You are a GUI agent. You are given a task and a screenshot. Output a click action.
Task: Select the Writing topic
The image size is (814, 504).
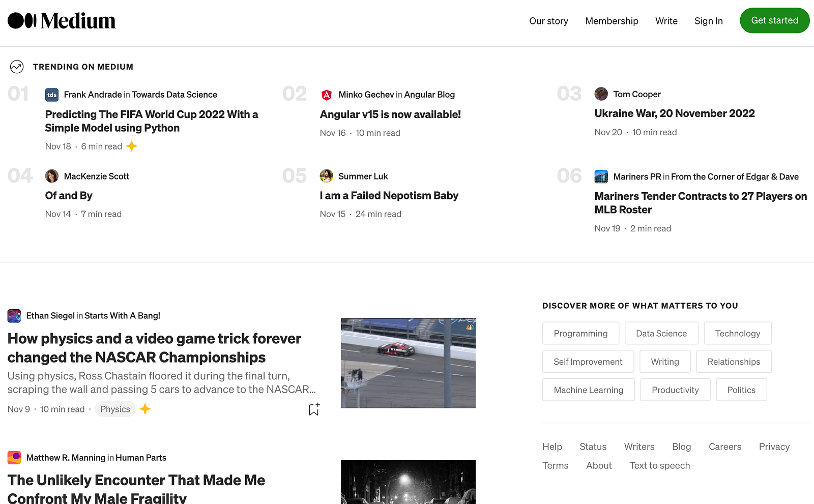665,362
